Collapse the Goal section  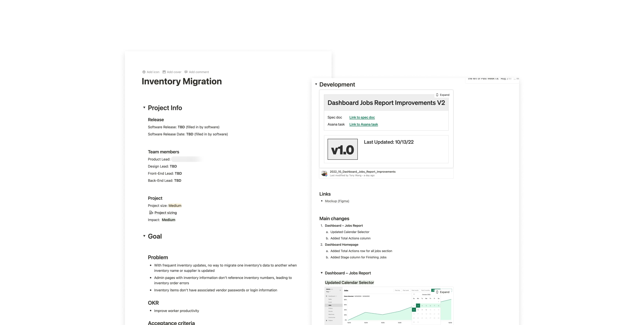144,236
